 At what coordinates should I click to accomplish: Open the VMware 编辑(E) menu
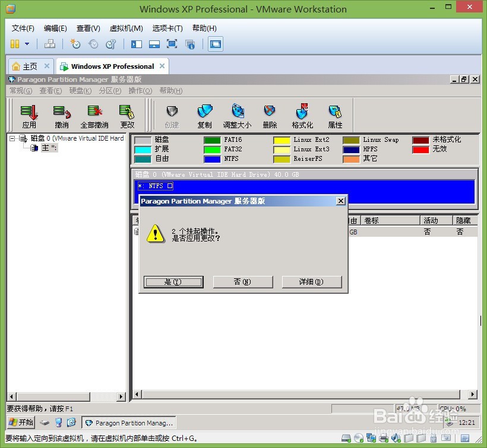[55, 28]
